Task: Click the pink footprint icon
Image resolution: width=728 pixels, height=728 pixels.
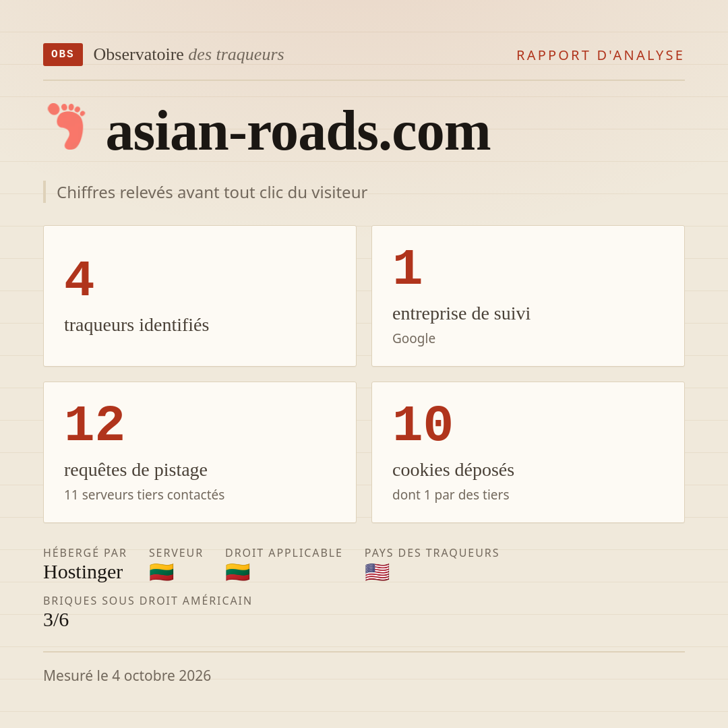Action: click(66, 126)
